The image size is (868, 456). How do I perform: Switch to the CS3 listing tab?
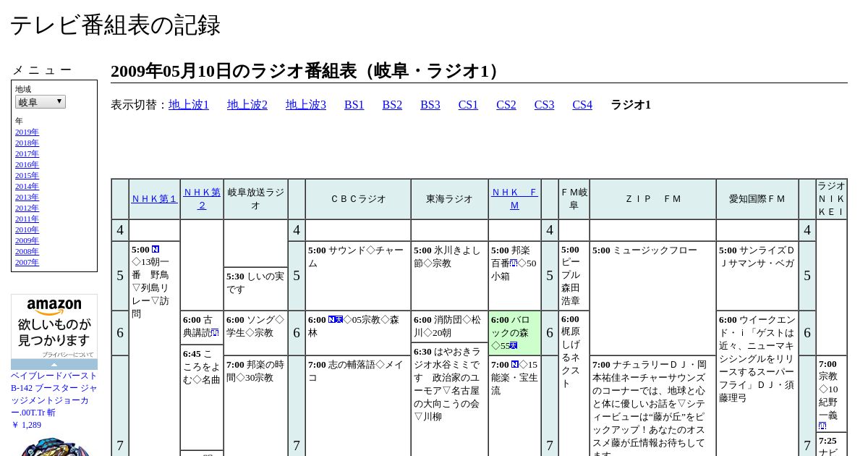[x=544, y=105]
